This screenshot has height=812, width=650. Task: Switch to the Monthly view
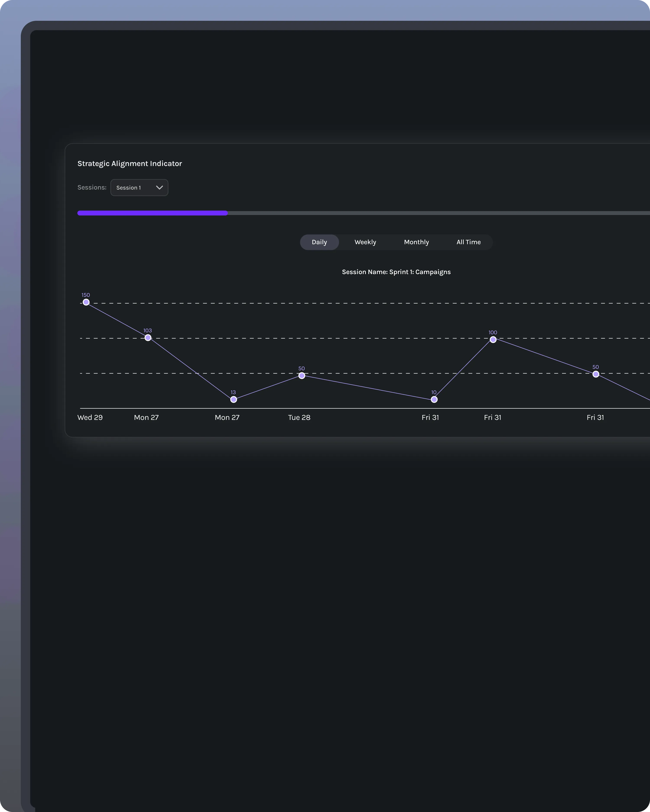coord(416,242)
